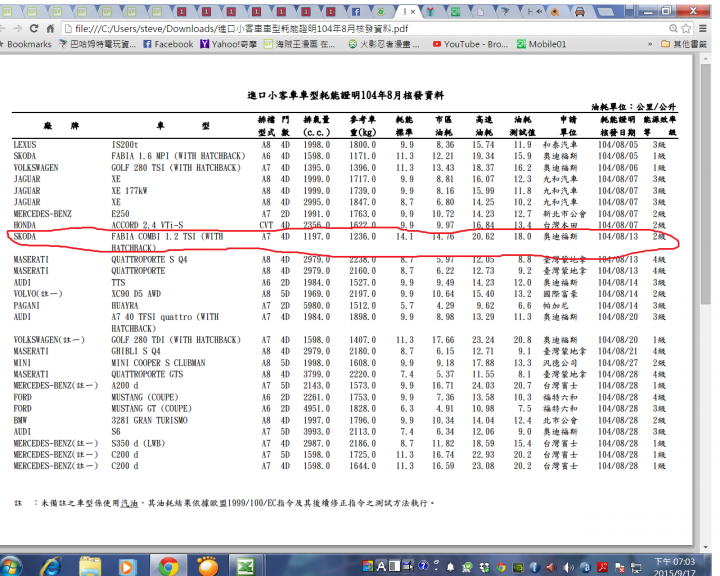Click 'GHIBLI S Q4' model text
The image size is (720, 576).
pyautogui.click(x=135, y=351)
